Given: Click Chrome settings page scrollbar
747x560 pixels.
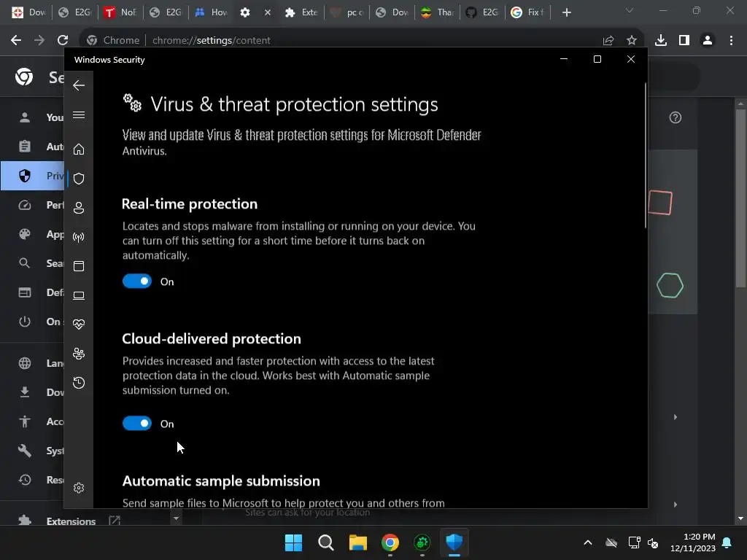Looking at the screenshot, I should pos(740,198).
